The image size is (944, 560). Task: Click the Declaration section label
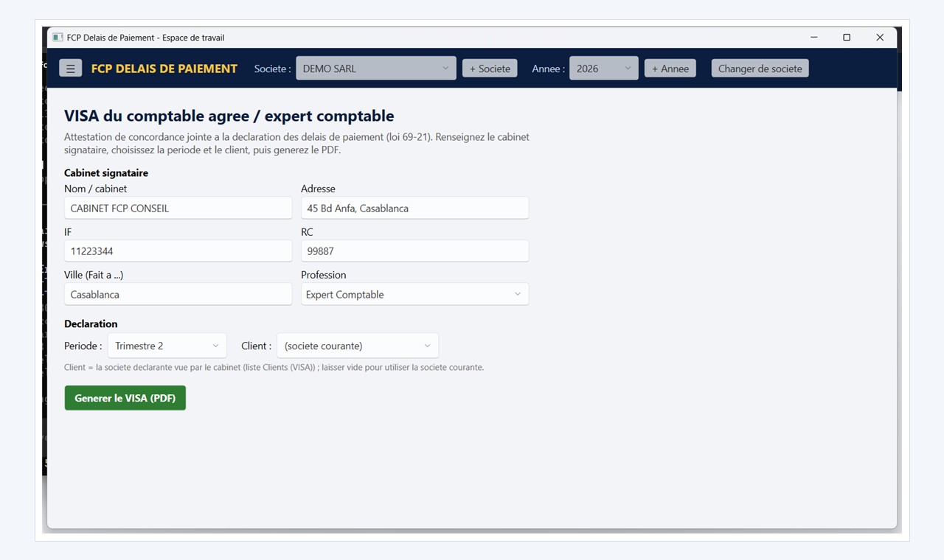pos(91,323)
